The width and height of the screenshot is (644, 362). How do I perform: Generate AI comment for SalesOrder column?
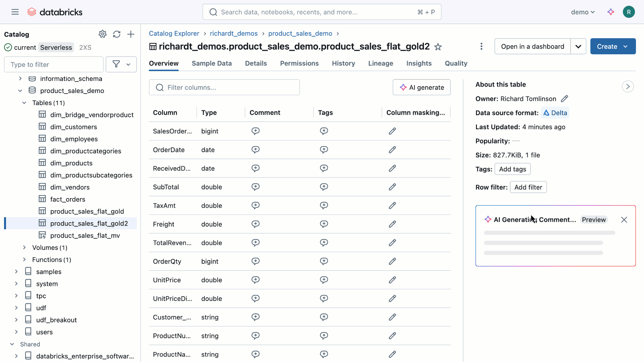coord(255,131)
